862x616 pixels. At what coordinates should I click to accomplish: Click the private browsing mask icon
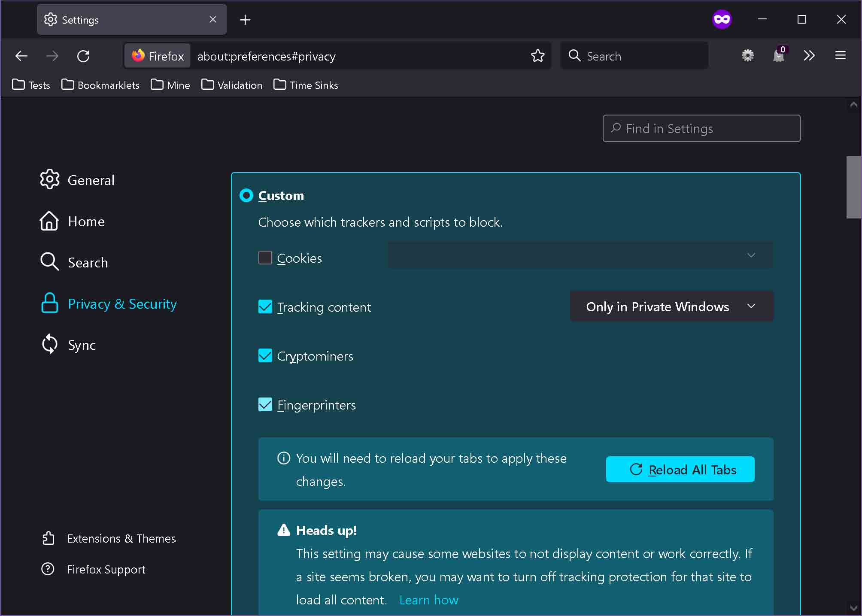tap(722, 19)
